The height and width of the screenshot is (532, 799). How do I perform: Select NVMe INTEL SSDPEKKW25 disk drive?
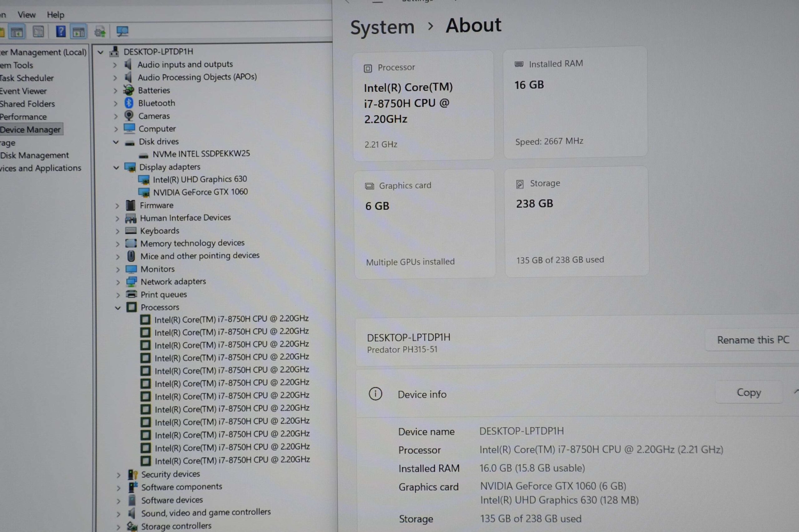(x=201, y=154)
